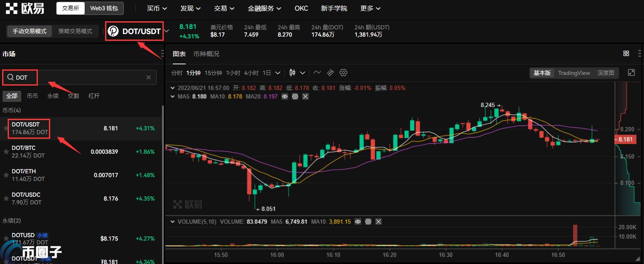
Task: Click the fullscreen expand icon on the chart
Action: (632, 72)
